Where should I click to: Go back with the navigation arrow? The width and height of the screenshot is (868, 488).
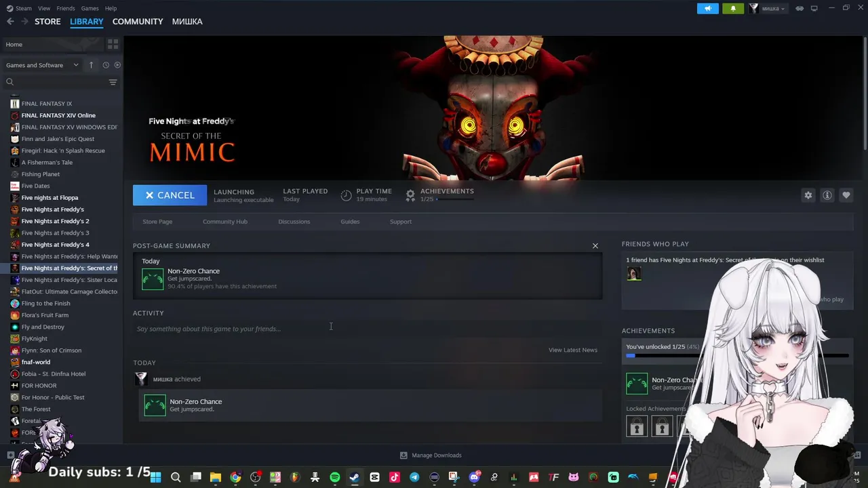(10, 22)
